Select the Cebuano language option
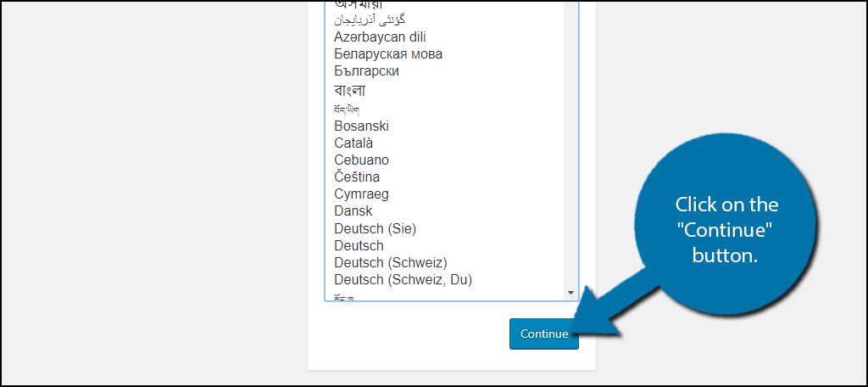The height and width of the screenshot is (387, 868). point(361,160)
